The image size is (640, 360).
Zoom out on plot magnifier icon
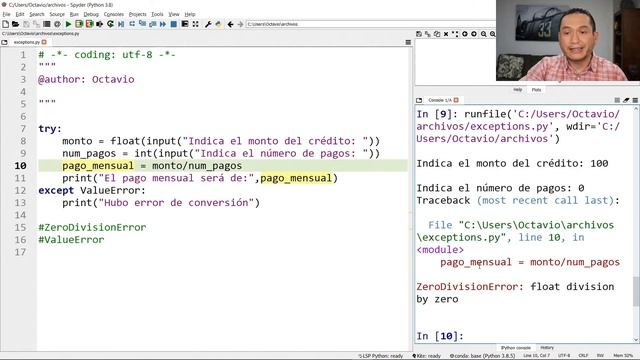(x=484, y=34)
